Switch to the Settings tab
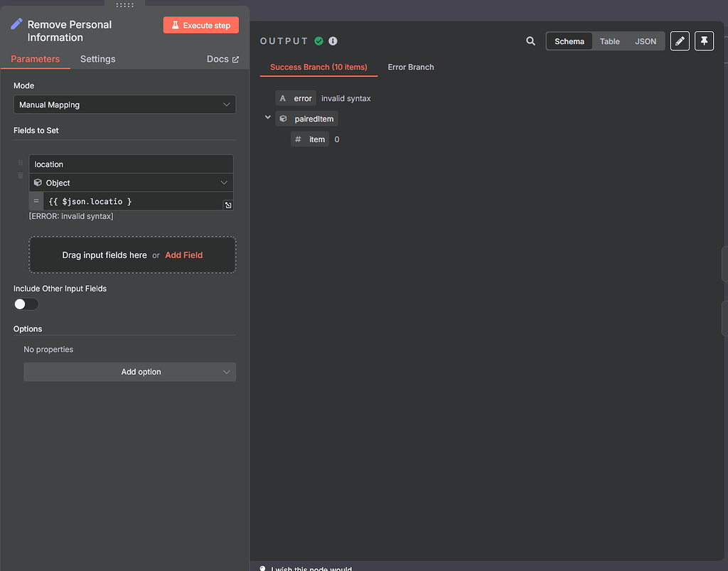Screen dimensions: 728x571 [x=97, y=59]
